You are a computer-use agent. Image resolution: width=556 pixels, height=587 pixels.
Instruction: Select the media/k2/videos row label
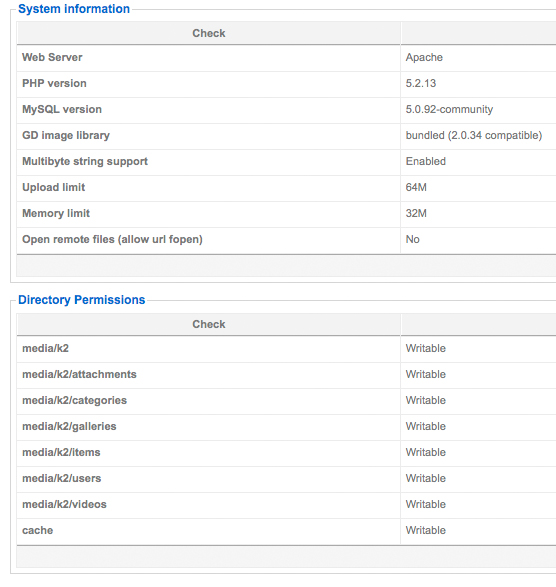tap(64, 504)
